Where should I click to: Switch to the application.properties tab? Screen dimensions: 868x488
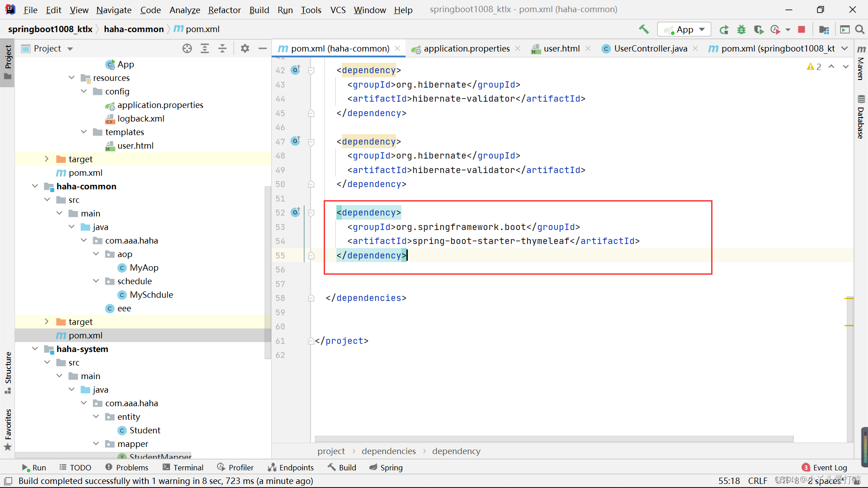pos(467,47)
